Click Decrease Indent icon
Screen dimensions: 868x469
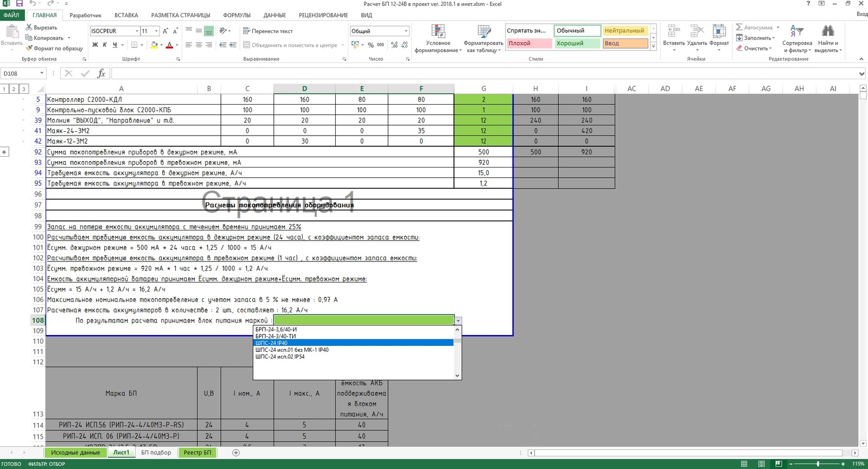click(222, 45)
